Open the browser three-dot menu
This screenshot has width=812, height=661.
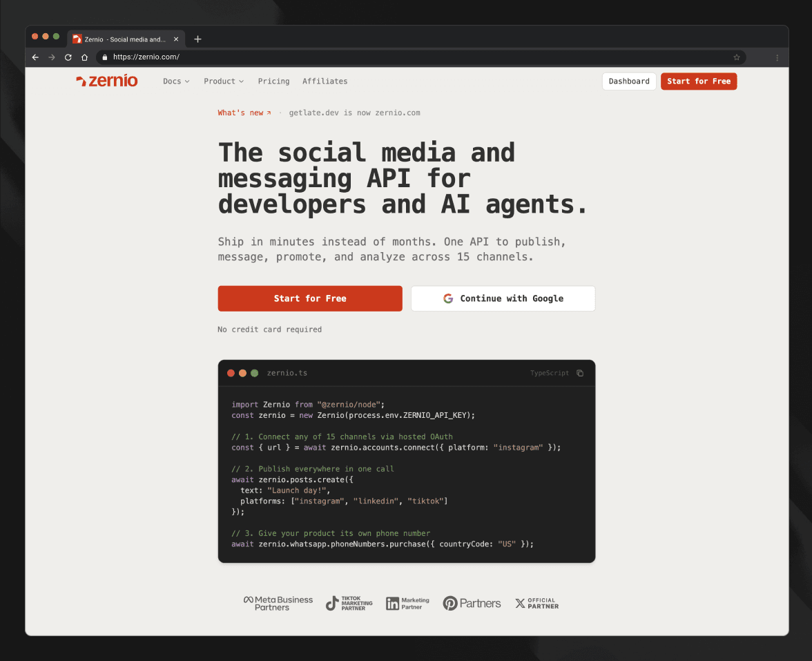pos(777,57)
